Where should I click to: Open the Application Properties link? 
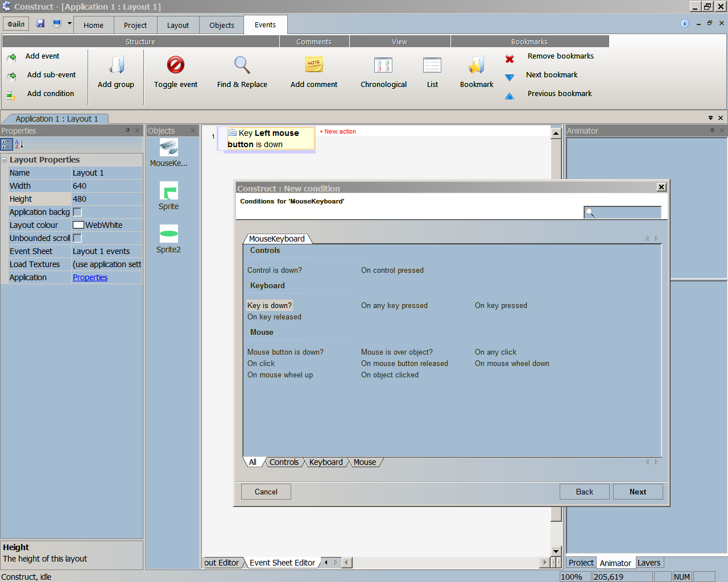[x=90, y=277]
